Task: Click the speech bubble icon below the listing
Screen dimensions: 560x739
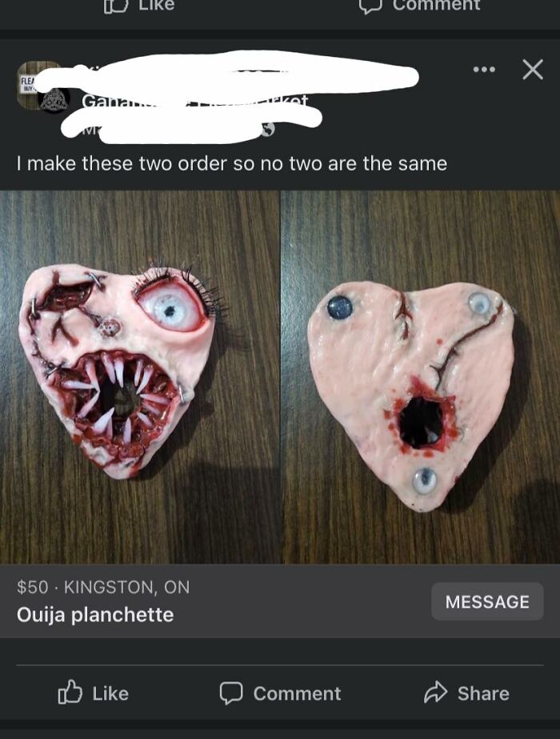Action: point(231,693)
